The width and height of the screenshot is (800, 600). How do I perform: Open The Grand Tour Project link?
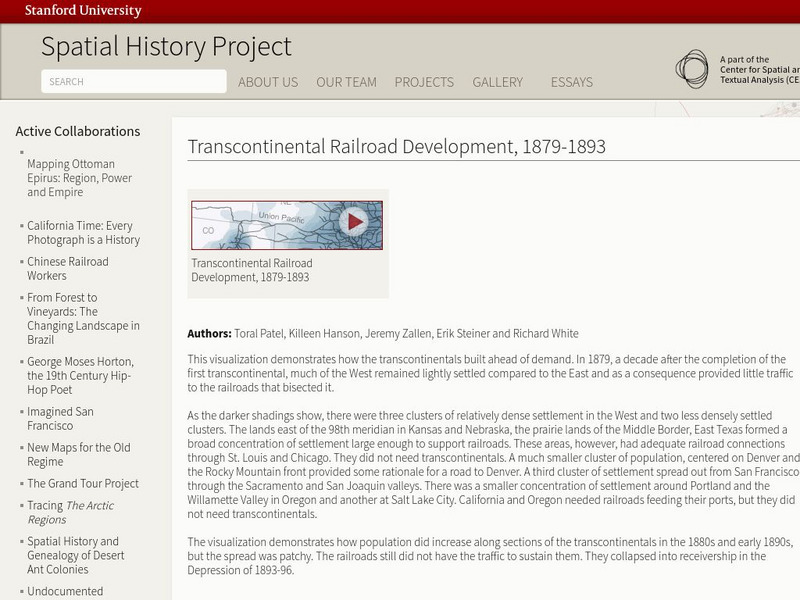point(83,483)
